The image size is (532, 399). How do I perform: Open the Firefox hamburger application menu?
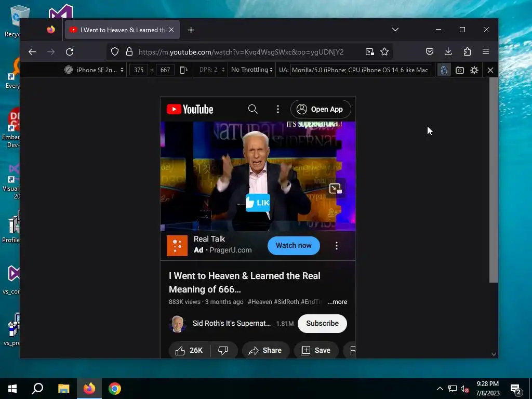point(486,51)
